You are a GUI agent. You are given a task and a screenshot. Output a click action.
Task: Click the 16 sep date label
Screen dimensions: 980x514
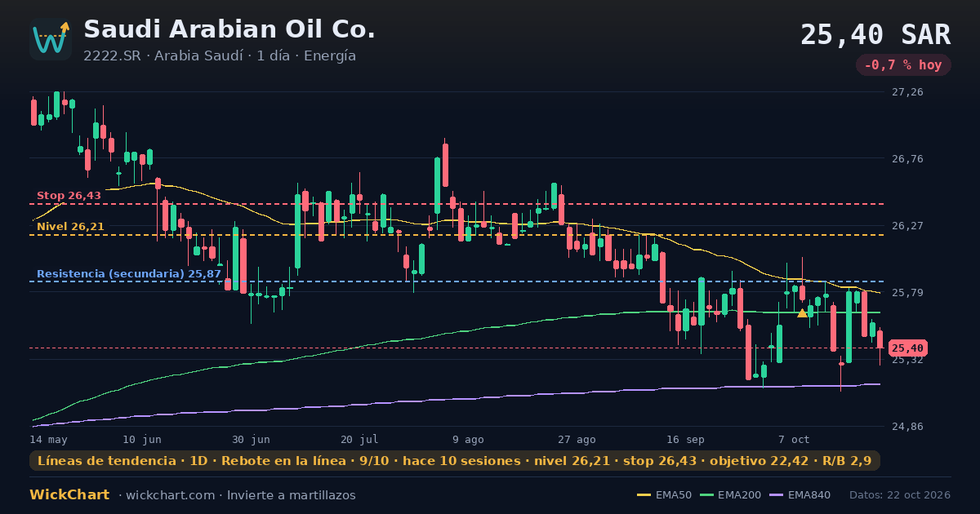[x=685, y=440]
